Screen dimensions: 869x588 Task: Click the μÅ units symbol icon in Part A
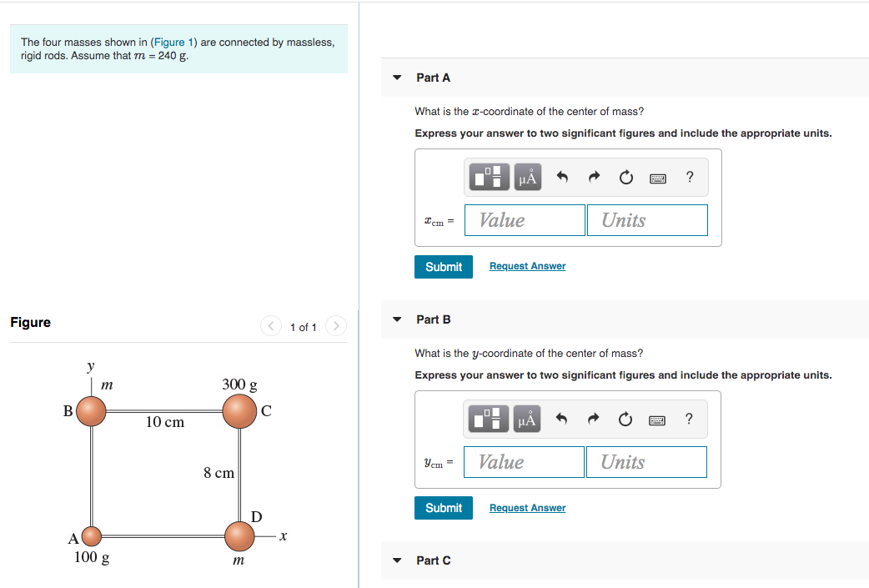click(x=527, y=177)
